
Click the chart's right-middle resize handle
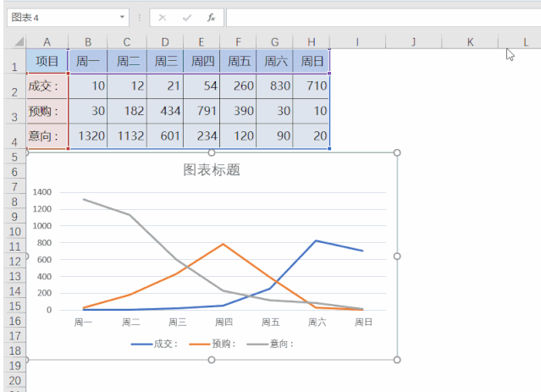[x=397, y=256]
